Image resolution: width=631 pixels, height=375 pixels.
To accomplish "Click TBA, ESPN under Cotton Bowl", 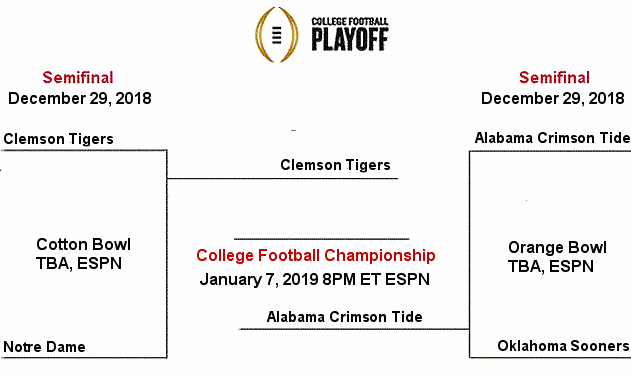I will coord(79,264).
